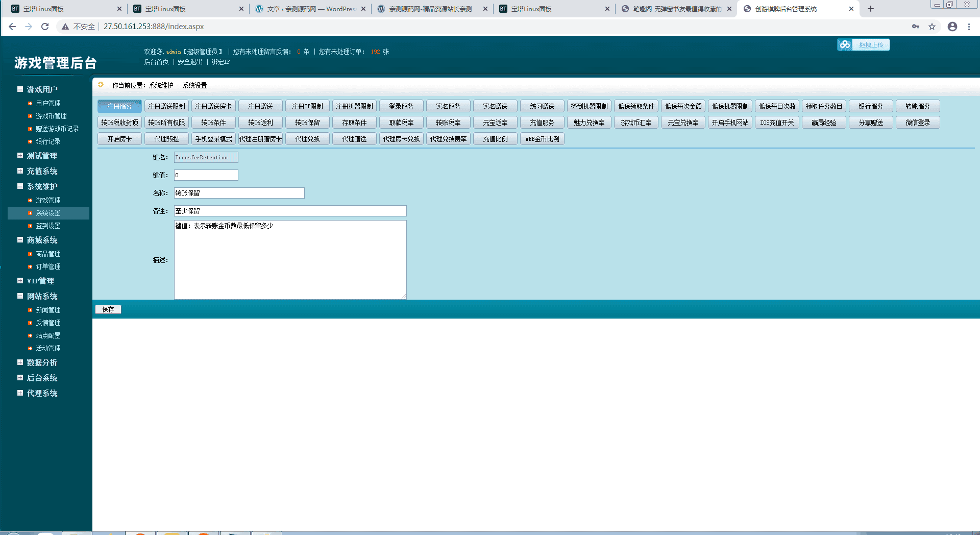
Task: Open 签到设置 in the sidebar
Action: tap(48, 226)
